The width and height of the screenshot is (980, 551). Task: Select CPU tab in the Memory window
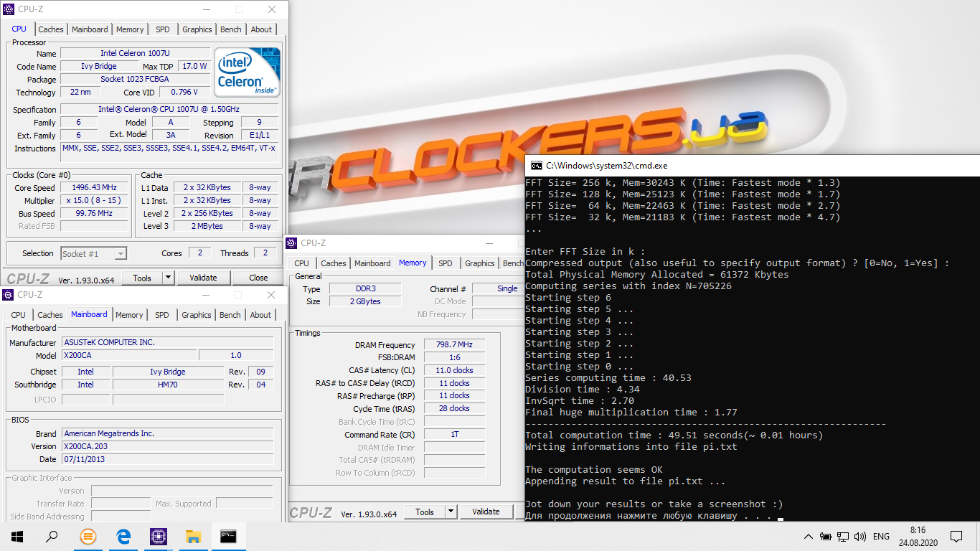[x=302, y=263]
